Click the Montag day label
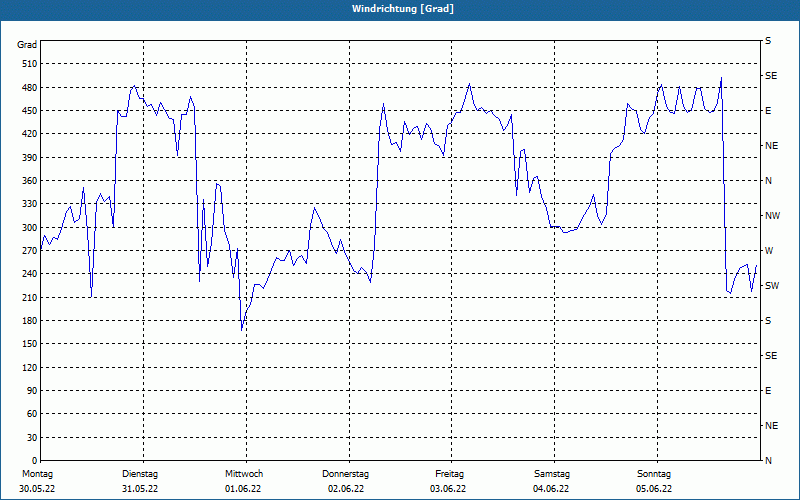800x500 pixels. [37, 474]
